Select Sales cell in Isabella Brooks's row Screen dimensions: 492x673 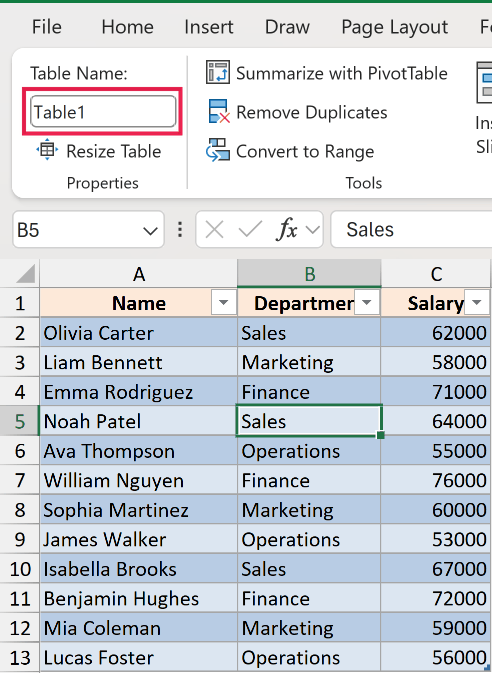pyautogui.click(x=309, y=569)
